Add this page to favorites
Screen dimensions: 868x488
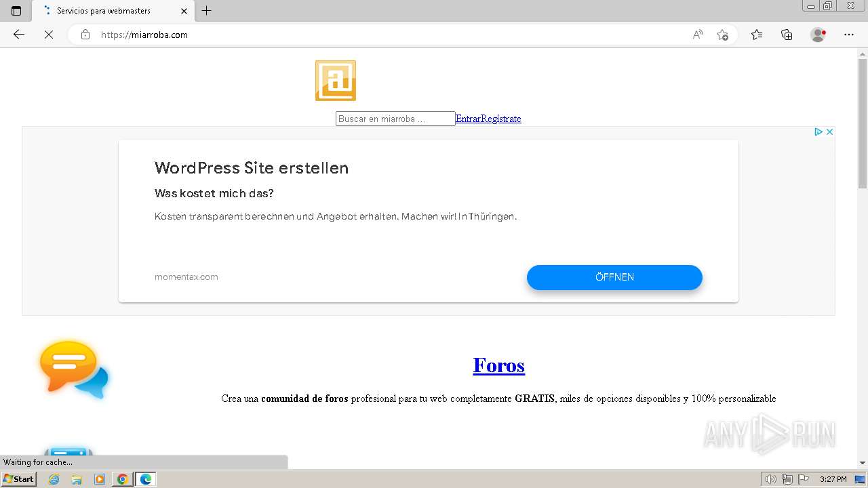coord(722,35)
